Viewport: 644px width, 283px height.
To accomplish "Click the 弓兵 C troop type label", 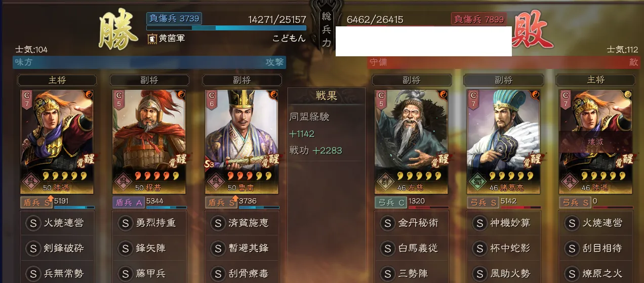I will pos(391,202).
